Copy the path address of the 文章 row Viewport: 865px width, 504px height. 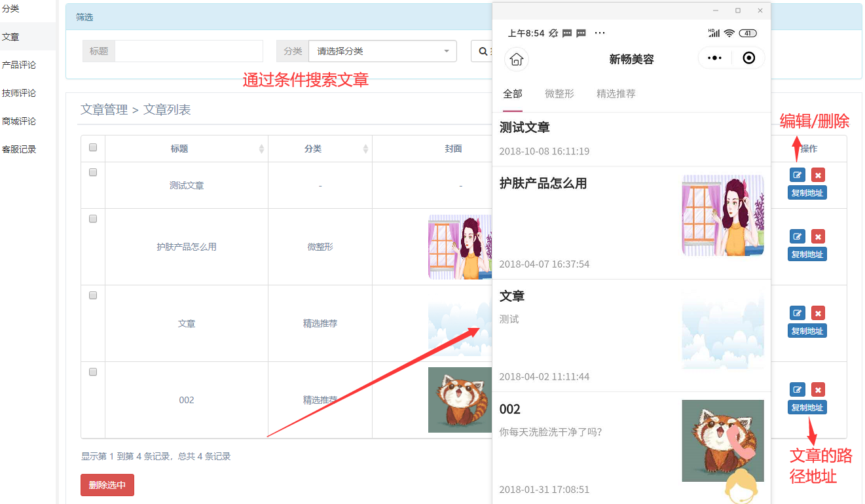(807, 331)
